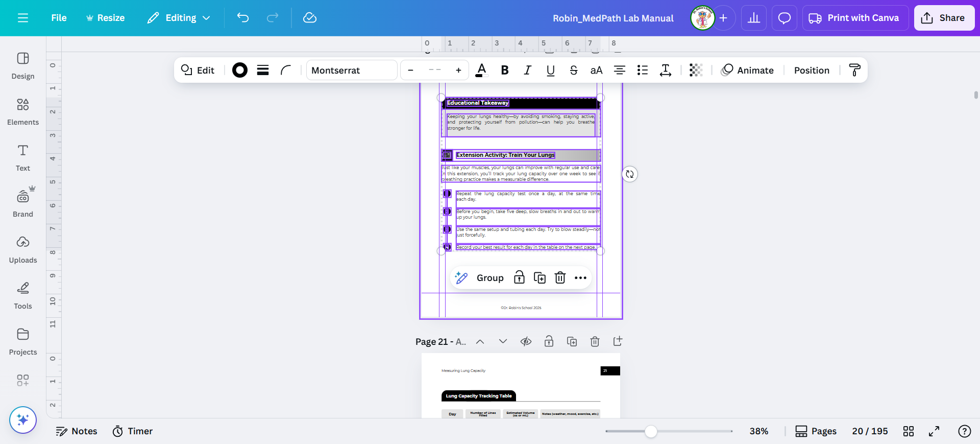This screenshot has height=444, width=980.
Task: Open the Editing mode dropdown
Action: coord(179,18)
